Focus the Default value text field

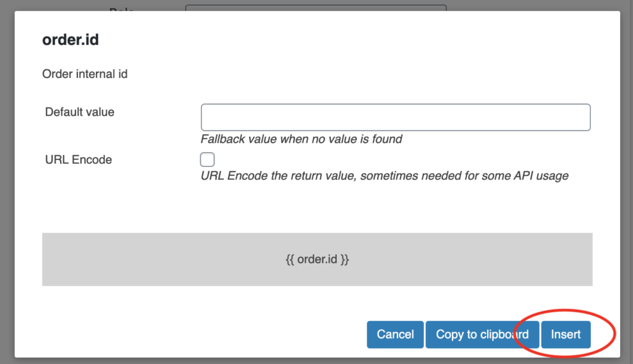pos(396,117)
